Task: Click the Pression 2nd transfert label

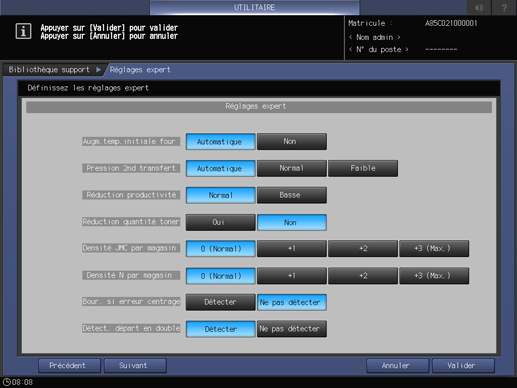Action: pos(131,168)
